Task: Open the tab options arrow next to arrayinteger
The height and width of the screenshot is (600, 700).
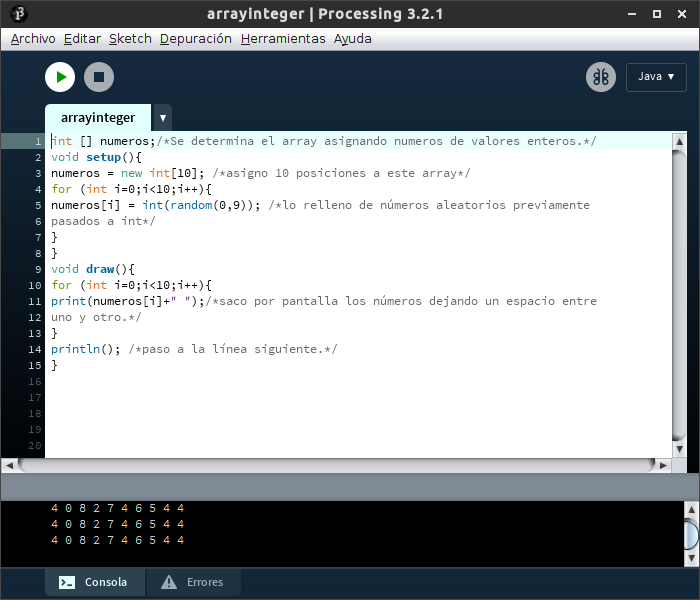Action: tap(163, 118)
